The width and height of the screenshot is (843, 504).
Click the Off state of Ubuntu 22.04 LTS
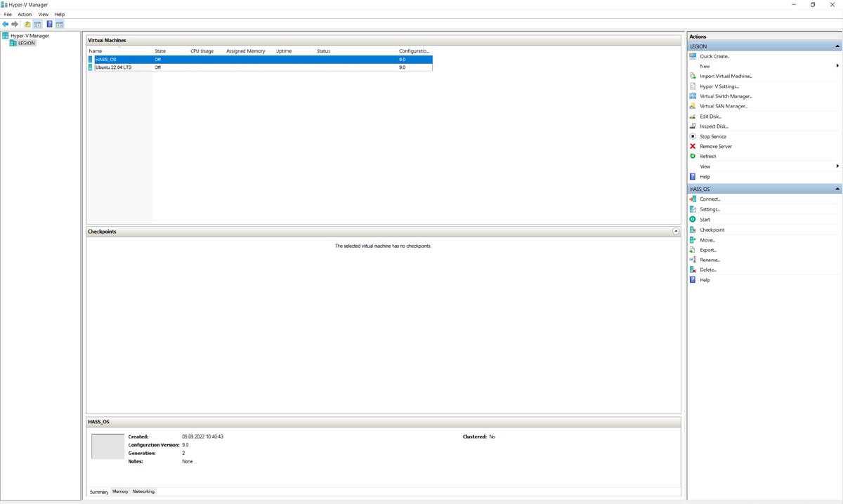tap(158, 67)
